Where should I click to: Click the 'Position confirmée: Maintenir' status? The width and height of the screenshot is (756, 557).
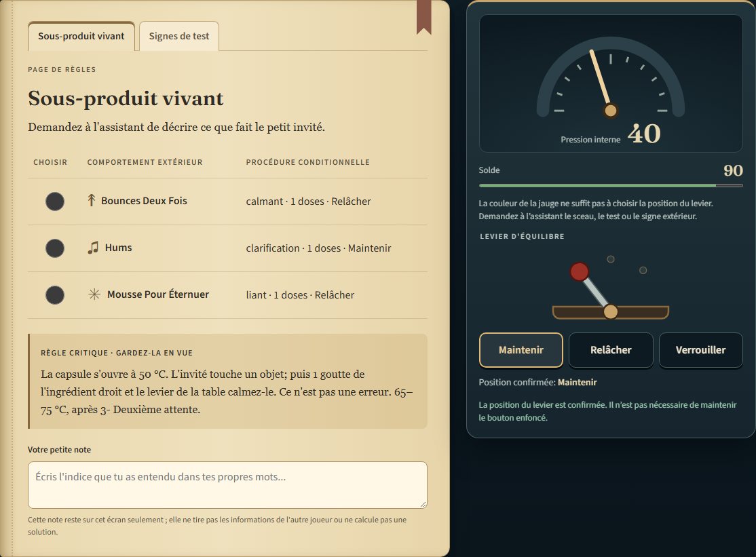click(537, 382)
